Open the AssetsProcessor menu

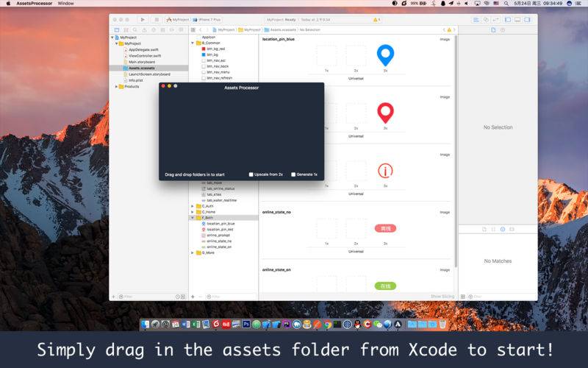coord(34,4)
